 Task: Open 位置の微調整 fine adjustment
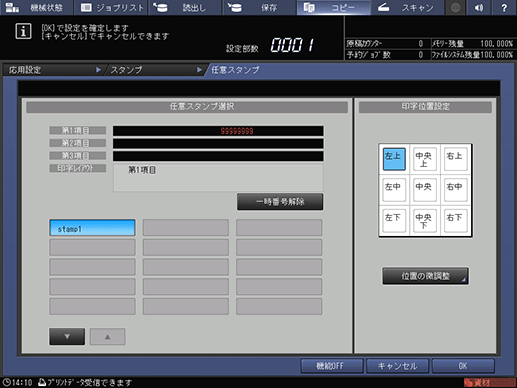tap(425, 276)
